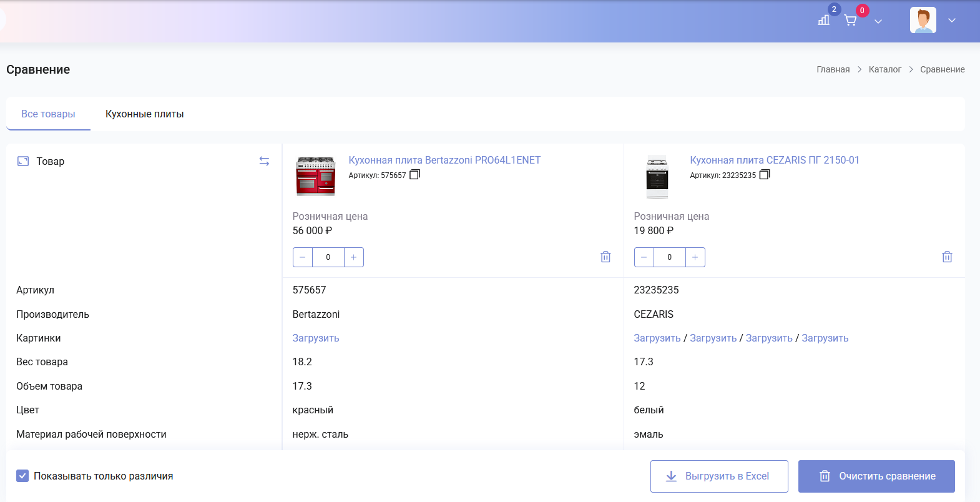Screen dimensions: 980x502
Task: Click the Объем товара row label
Action: pos(49,386)
